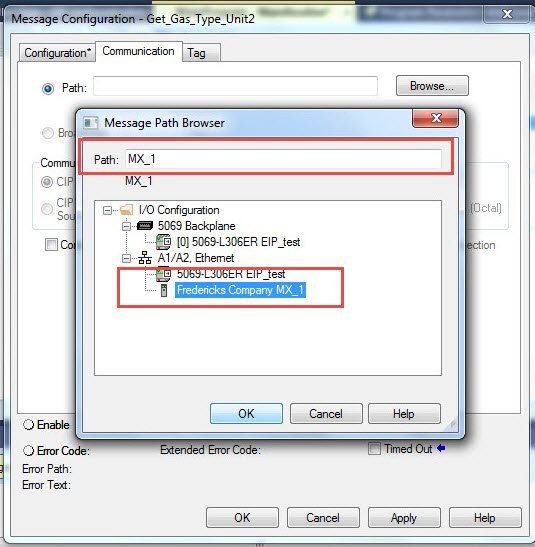Collapse the 5069 Backplane node

tap(126, 226)
